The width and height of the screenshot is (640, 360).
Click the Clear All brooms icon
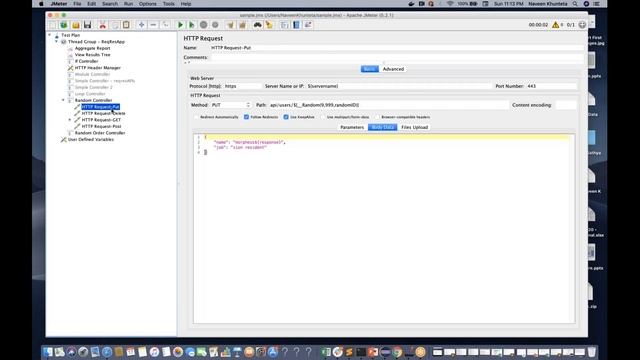pos(242,25)
